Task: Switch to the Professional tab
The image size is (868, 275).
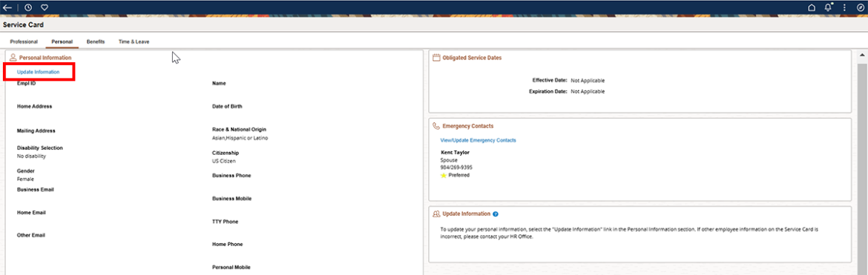Action: pyautogui.click(x=24, y=42)
